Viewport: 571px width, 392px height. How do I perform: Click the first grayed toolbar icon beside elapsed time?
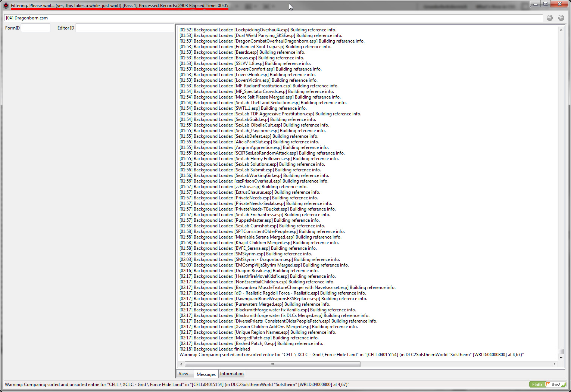(x=248, y=6)
